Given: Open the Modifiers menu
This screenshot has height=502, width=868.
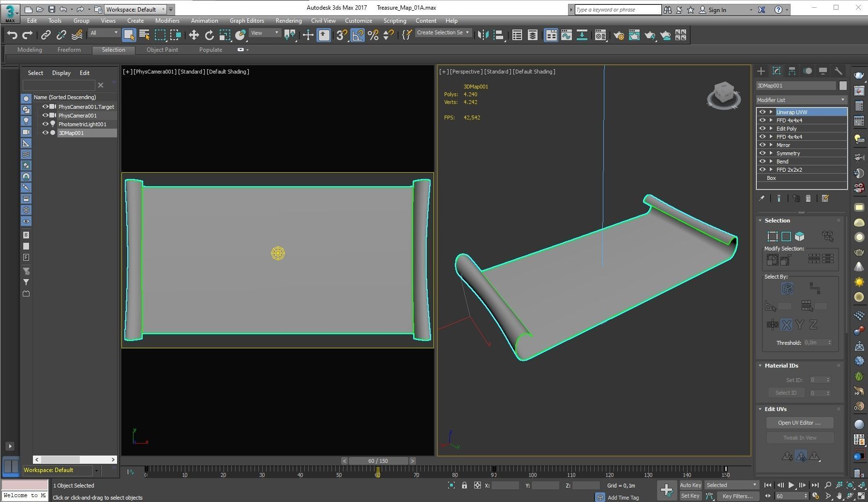Looking at the screenshot, I should click(167, 21).
